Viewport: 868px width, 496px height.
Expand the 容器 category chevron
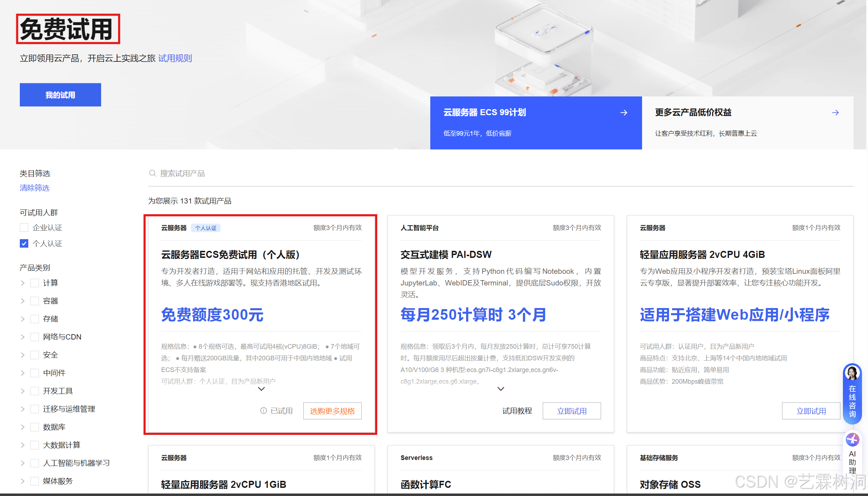click(x=23, y=301)
